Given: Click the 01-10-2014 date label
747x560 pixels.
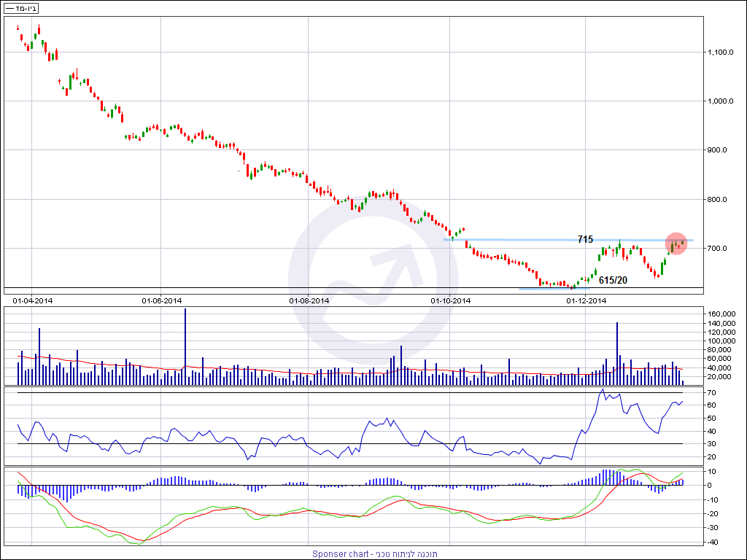Looking at the screenshot, I should tap(450, 300).
